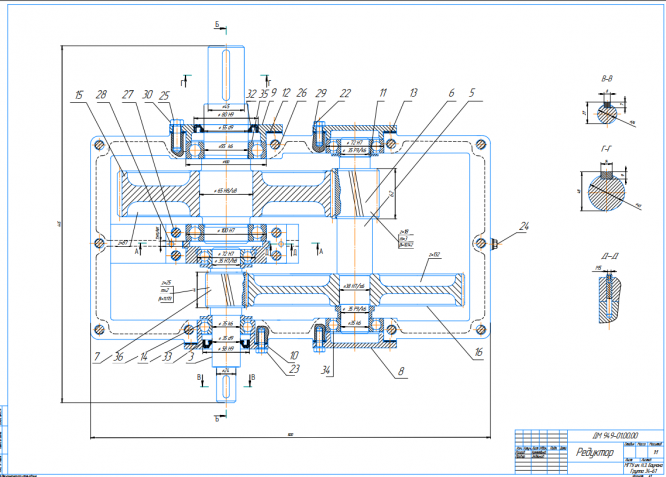Click part callout number 5
The height and width of the screenshot is (477, 666).
click(x=472, y=93)
